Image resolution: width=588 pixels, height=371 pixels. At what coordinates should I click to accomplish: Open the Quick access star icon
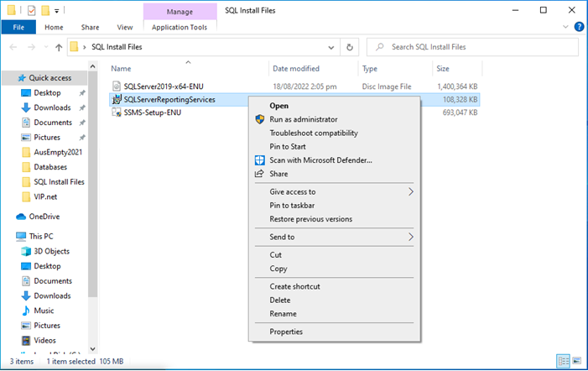pos(22,78)
